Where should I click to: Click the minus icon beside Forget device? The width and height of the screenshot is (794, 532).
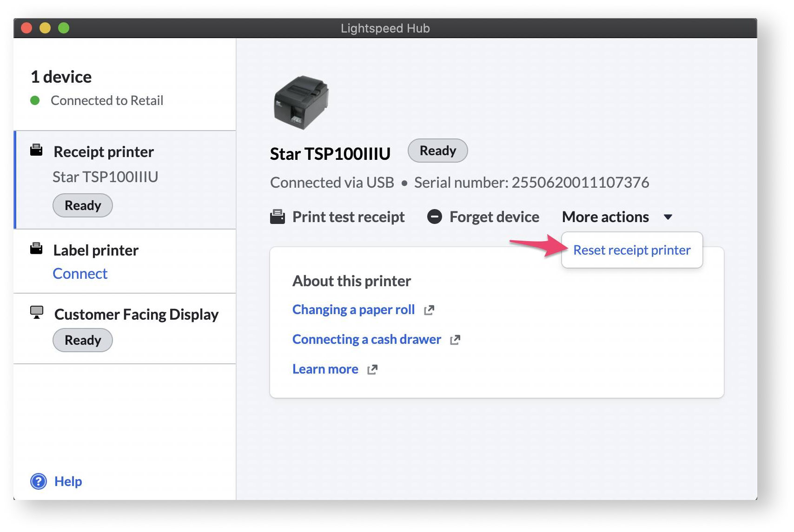435,217
